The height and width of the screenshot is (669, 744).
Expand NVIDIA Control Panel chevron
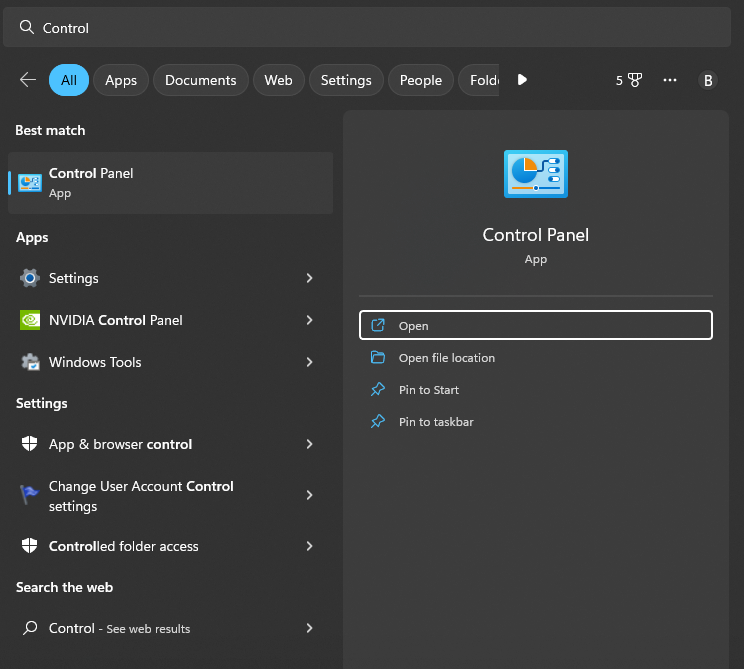[x=309, y=320]
